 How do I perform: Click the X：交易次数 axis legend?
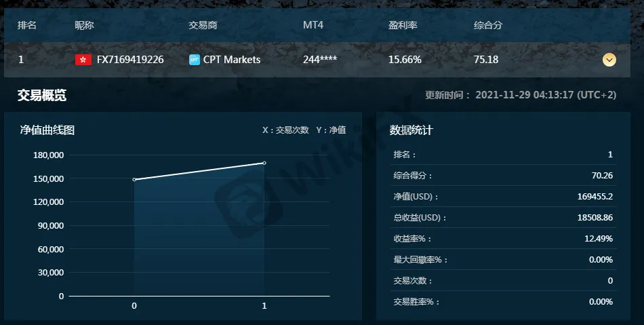285,130
